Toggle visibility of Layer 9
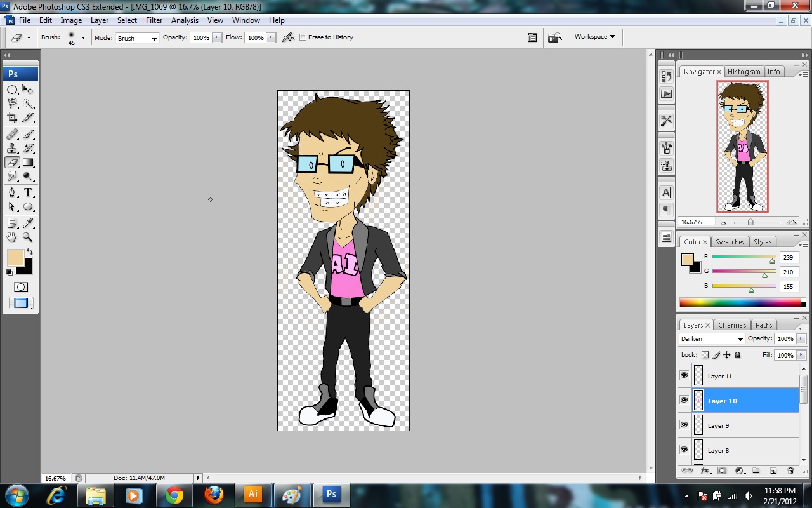 684,425
